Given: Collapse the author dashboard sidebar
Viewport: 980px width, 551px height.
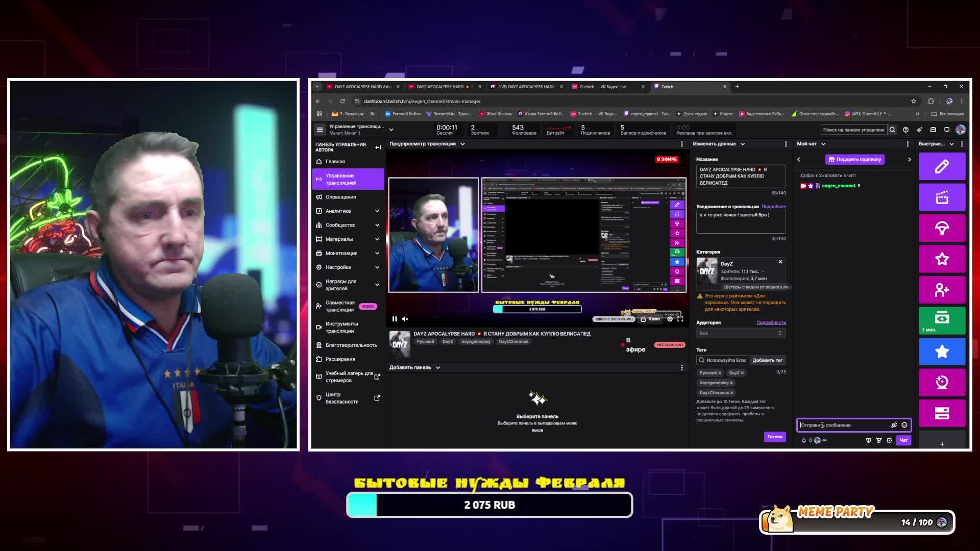Looking at the screenshot, I should [378, 147].
